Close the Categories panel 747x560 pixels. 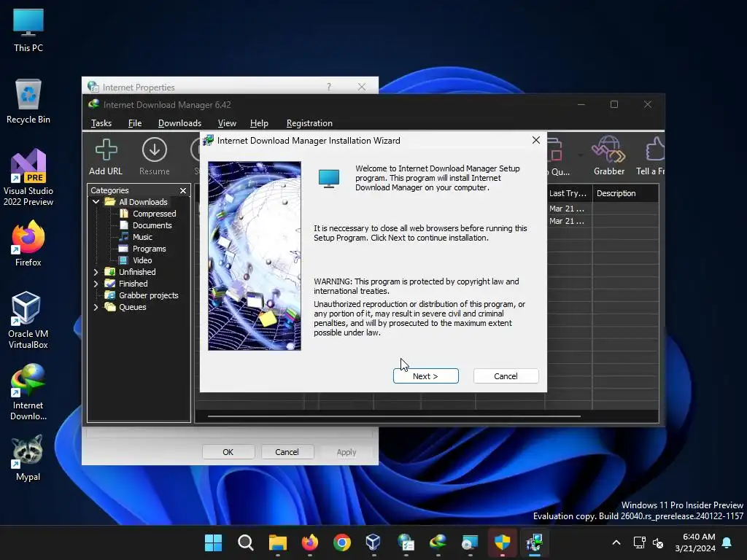183,190
